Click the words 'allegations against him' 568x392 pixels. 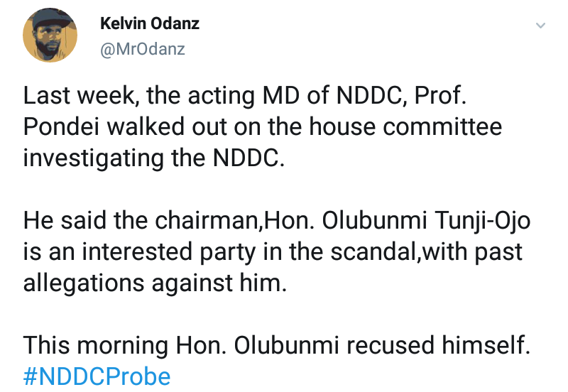tap(153, 283)
